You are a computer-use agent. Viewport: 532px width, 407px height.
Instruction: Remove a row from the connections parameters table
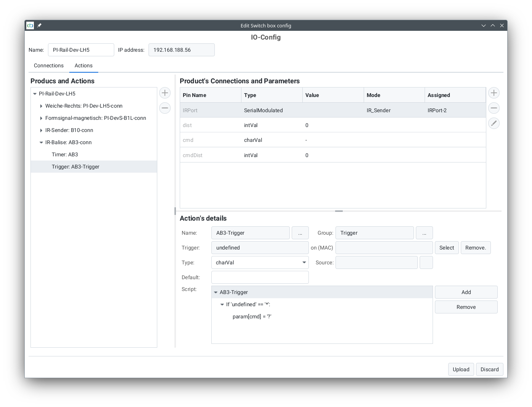pos(494,108)
